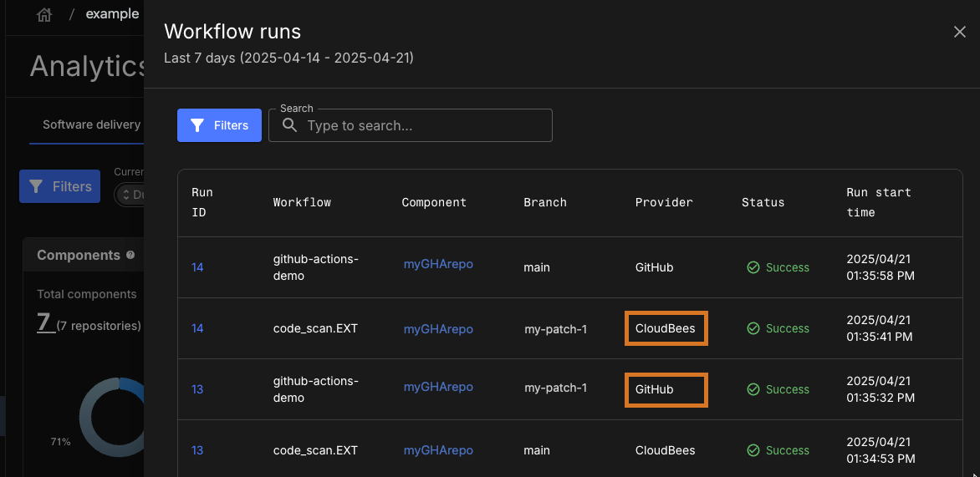The height and width of the screenshot is (477, 980).
Task: Click the 'example' breadcrumb item
Action: tap(112, 14)
